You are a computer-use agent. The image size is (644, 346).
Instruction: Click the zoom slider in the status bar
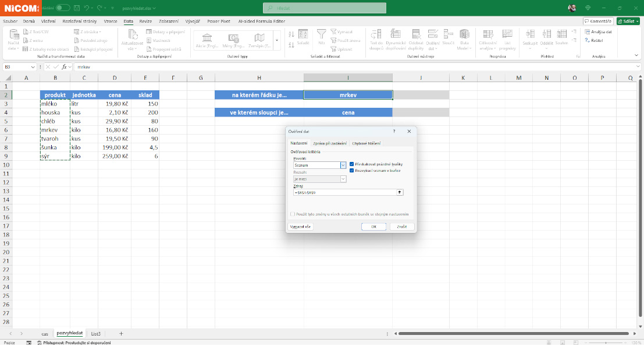pyautogui.click(x=606, y=343)
